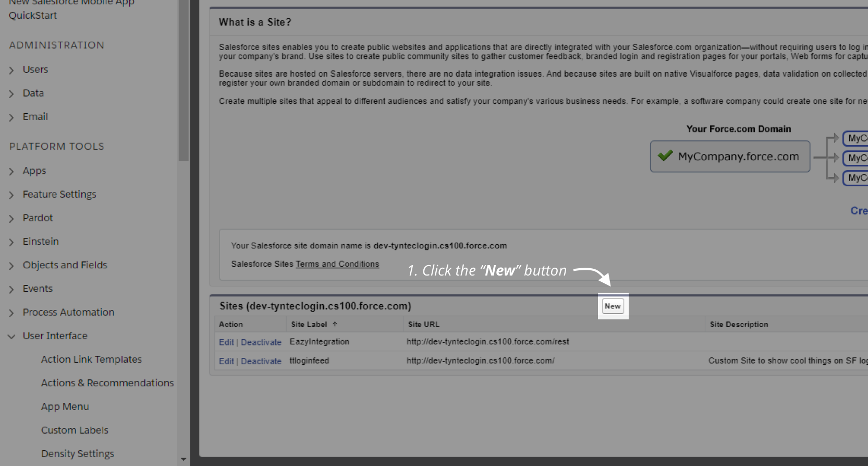Open App Menu settings page

[65, 406]
